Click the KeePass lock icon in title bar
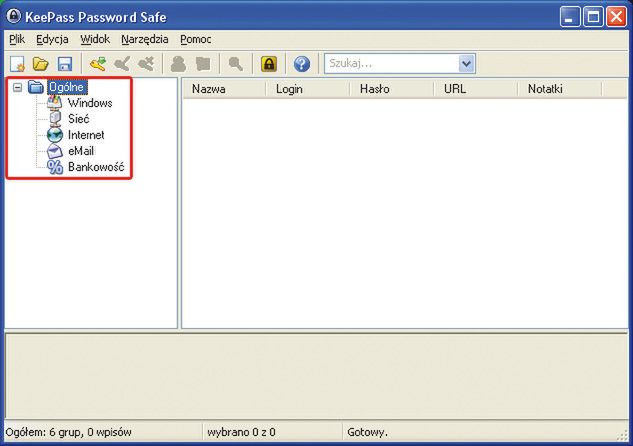Viewport: 633px width, 446px height. (x=13, y=16)
